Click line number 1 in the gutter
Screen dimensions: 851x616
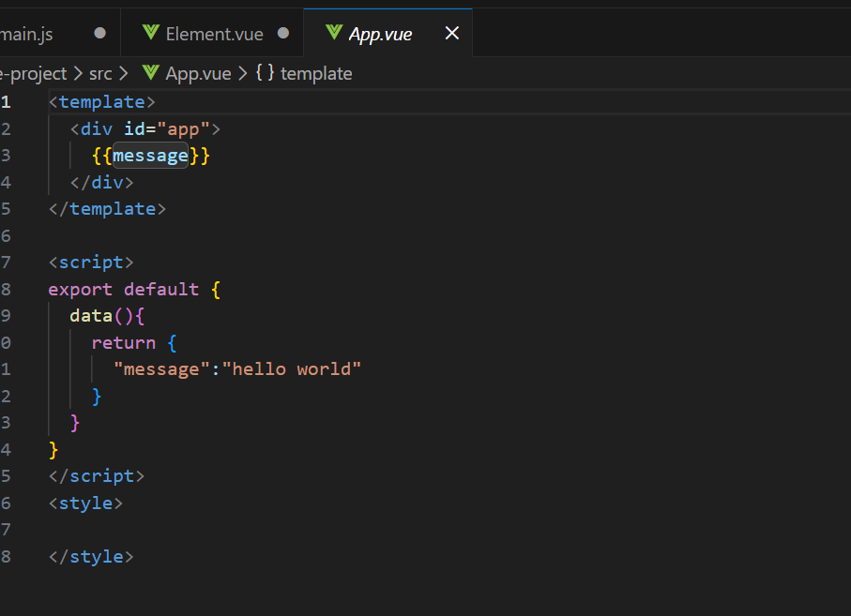pyautogui.click(x=6, y=102)
